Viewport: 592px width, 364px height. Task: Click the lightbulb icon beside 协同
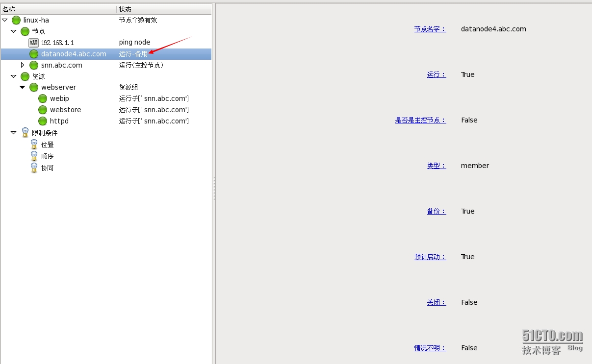pyautogui.click(x=34, y=168)
